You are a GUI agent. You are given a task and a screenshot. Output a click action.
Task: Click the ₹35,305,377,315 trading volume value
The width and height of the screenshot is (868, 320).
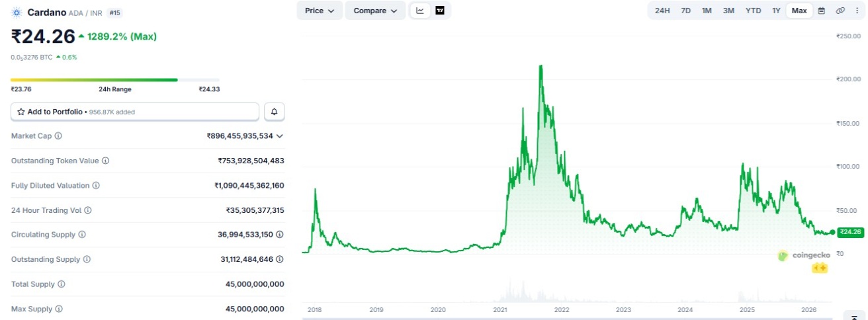(x=255, y=210)
